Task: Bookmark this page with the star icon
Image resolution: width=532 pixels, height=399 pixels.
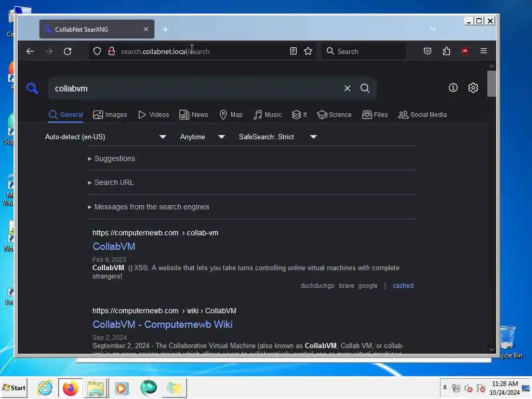Action: (308, 51)
